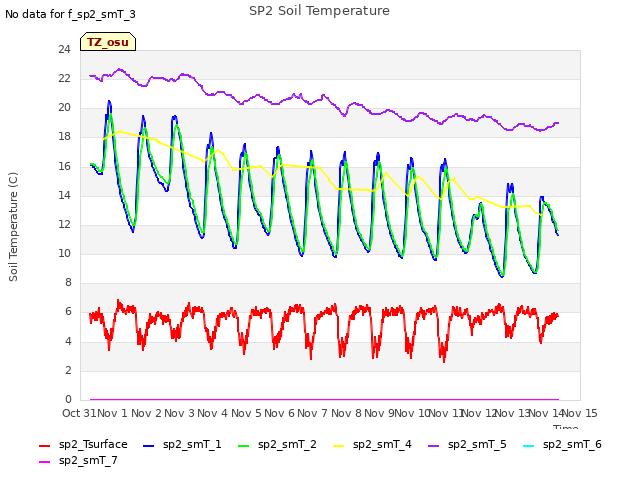Click the red sp2_Tsurface legend swatch
Viewport: 640px width, 480px height.
(44, 446)
